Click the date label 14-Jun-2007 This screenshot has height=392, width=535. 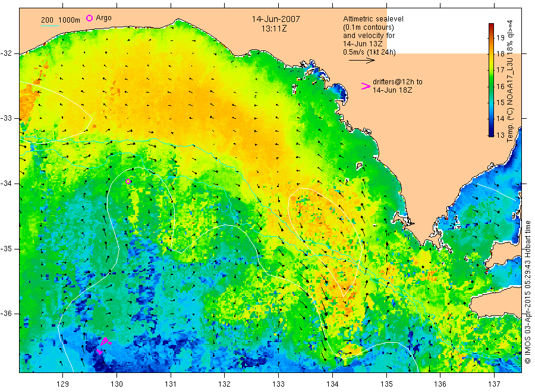tap(276, 19)
